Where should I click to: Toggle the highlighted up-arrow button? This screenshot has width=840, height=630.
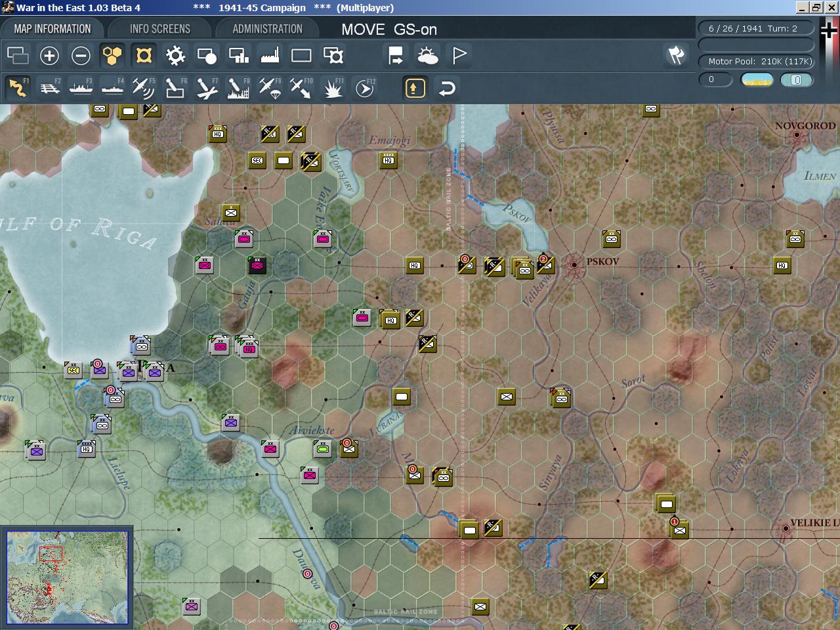[415, 87]
